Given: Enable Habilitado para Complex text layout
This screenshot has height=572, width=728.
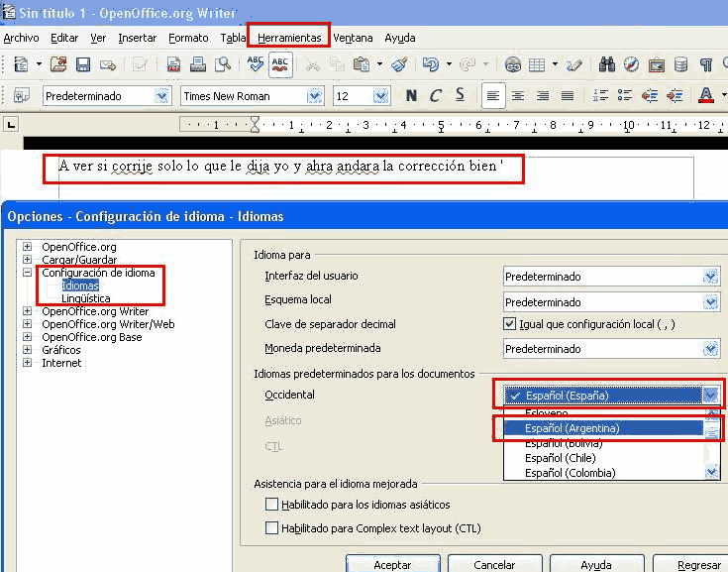Looking at the screenshot, I should (x=271, y=527).
